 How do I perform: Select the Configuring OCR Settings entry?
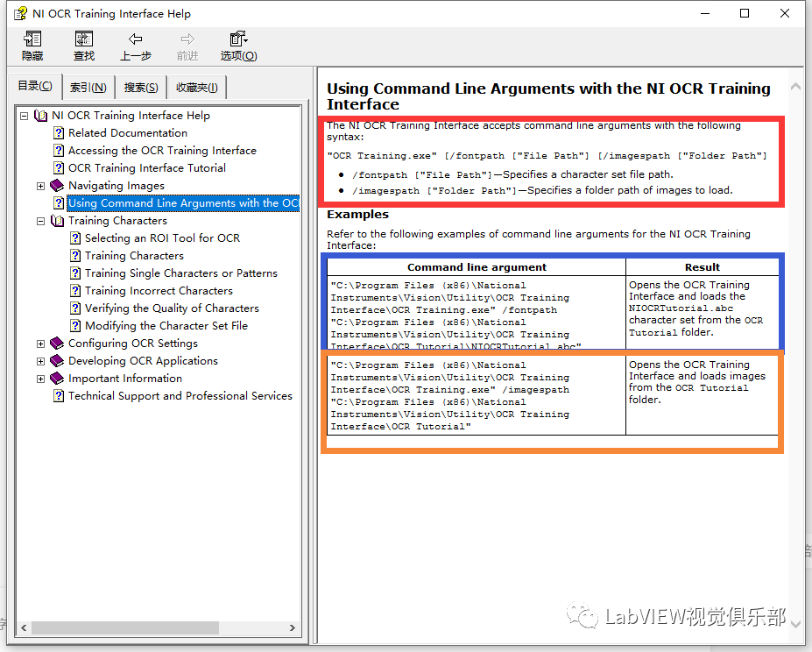(x=133, y=344)
